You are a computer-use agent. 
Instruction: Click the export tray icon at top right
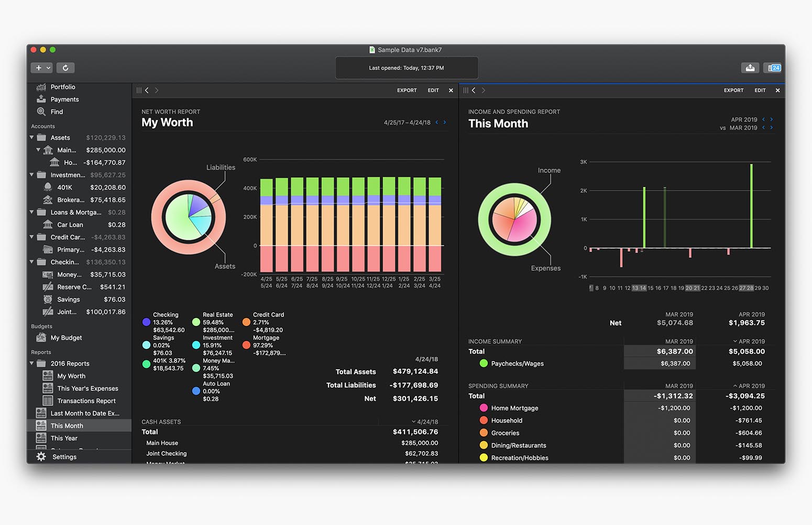750,68
